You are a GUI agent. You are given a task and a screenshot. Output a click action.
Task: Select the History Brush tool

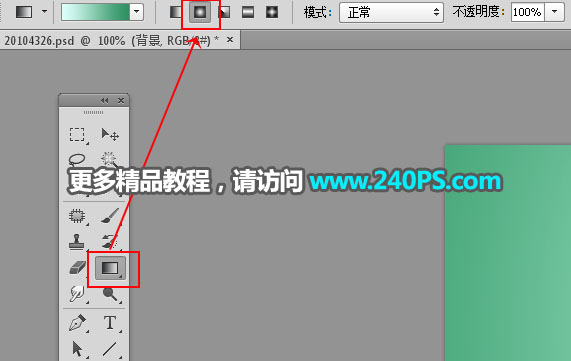pyautogui.click(x=110, y=242)
